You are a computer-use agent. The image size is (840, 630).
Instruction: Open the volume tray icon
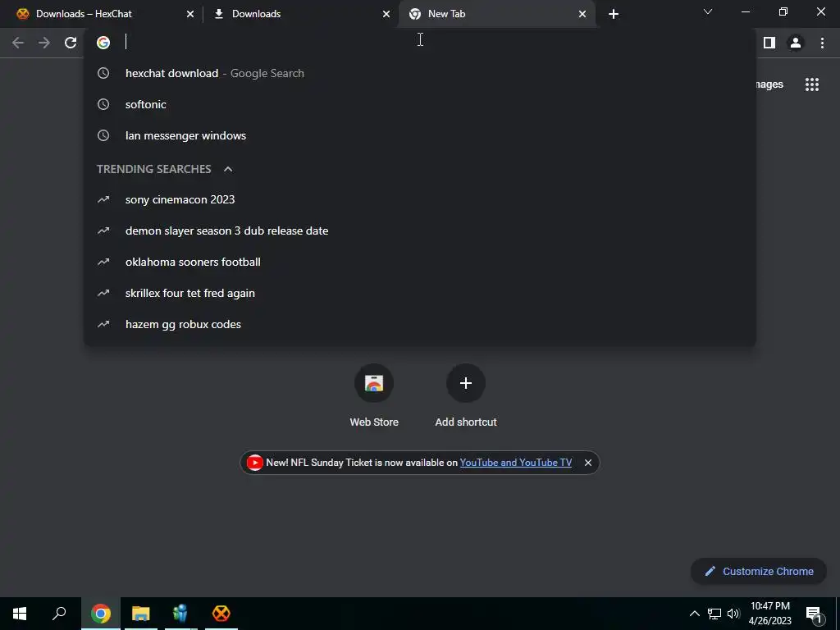click(x=733, y=614)
